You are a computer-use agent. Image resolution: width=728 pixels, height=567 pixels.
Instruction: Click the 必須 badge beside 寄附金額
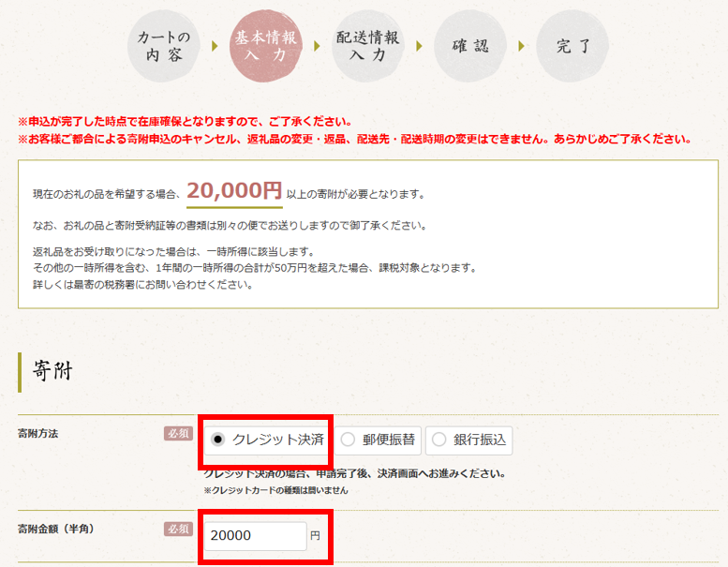pyautogui.click(x=178, y=530)
